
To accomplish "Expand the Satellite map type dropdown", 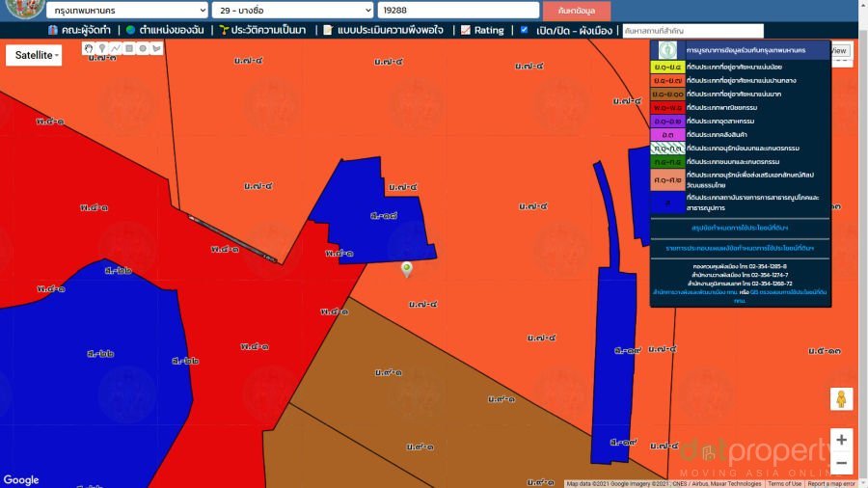I will (38, 55).
